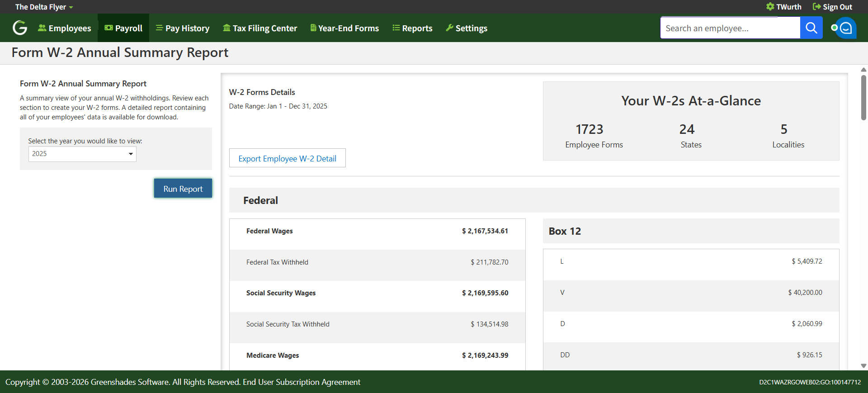Click Export Employee W-2 Detail button
The width and height of the screenshot is (868, 393).
[287, 158]
